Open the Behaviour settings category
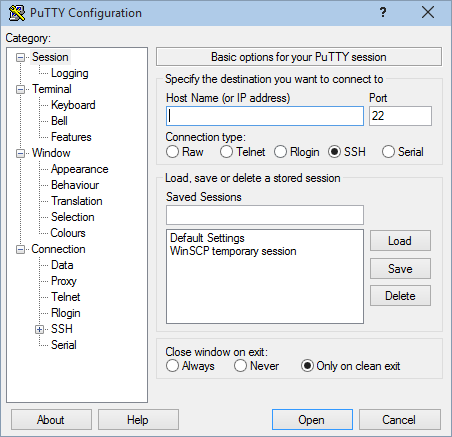Viewport: 452px width, 437px height. (x=75, y=185)
